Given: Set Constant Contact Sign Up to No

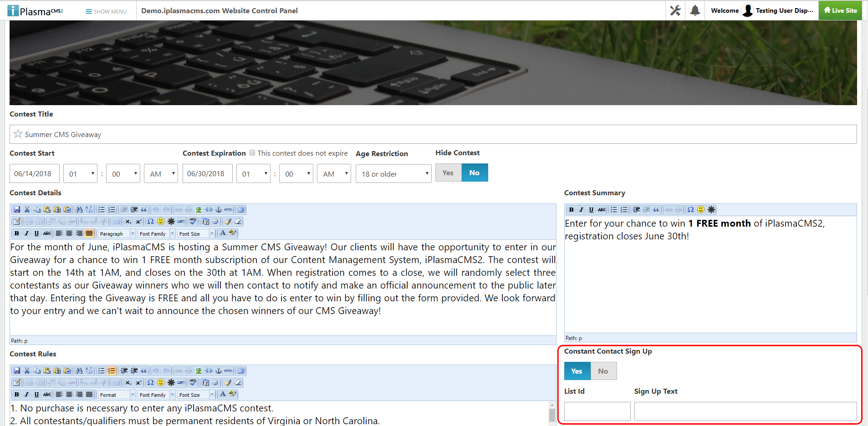Looking at the screenshot, I should [x=603, y=371].
